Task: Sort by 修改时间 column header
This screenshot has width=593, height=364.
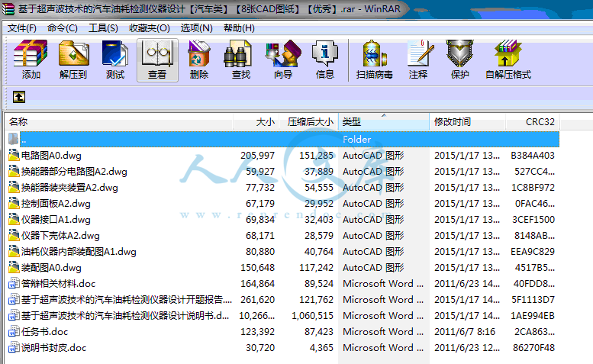Action: coord(467,121)
